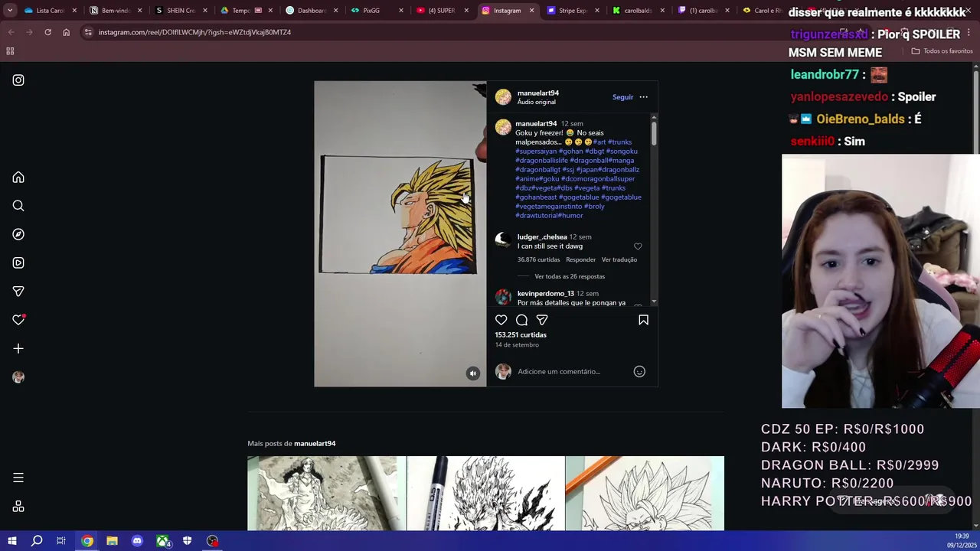This screenshot has width=980, height=551.
Task: Follow manuelart94 with Seguir button
Action: click(x=622, y=97)
